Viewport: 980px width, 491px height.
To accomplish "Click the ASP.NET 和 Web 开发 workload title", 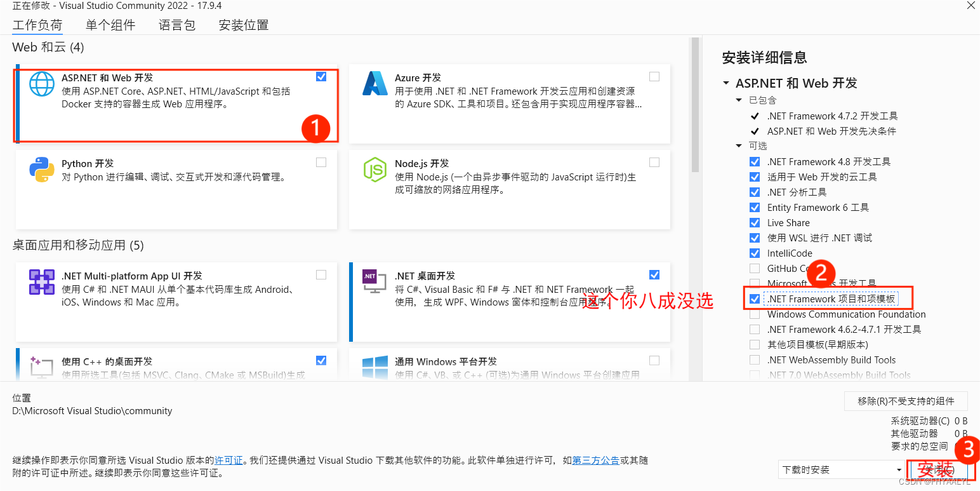I will coord(107,77).
